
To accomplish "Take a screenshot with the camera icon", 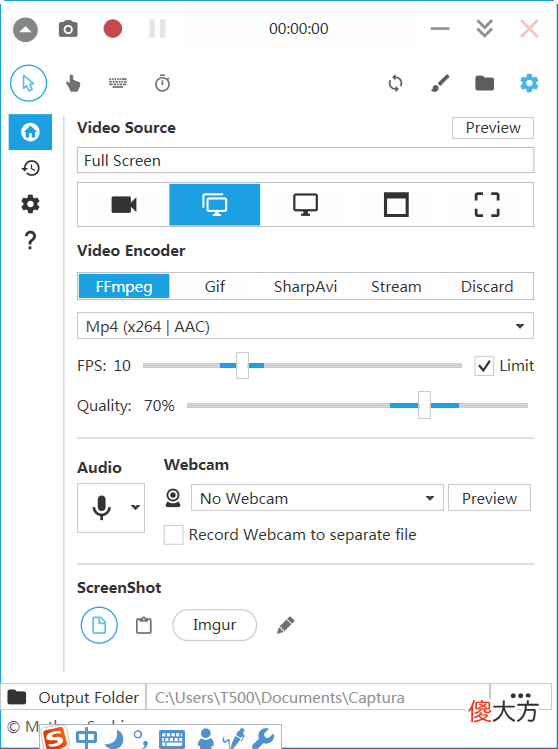I will coord(68,29).
